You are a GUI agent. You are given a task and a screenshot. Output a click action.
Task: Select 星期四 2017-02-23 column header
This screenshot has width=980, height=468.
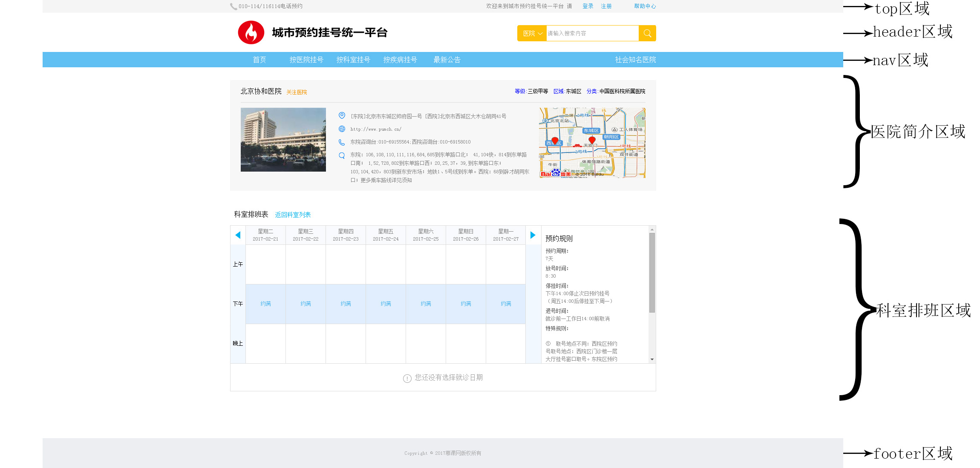coord(346,235)
